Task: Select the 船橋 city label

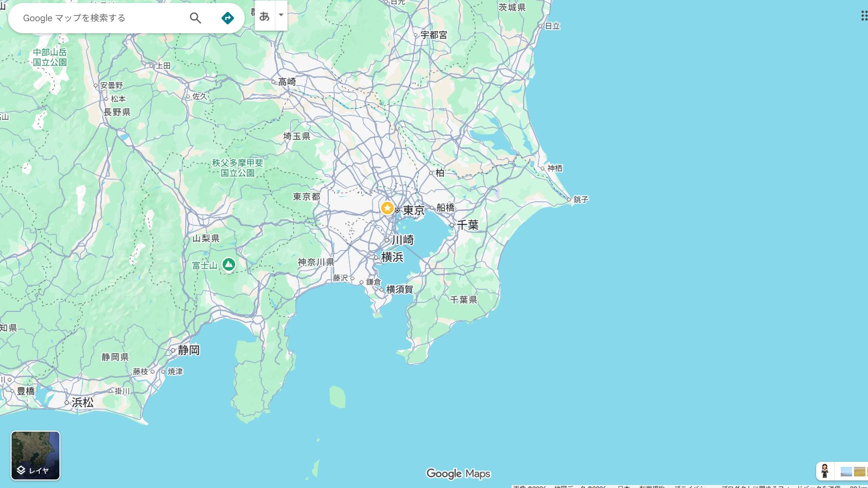Action: pyautogui.click(x=446, y=207)
